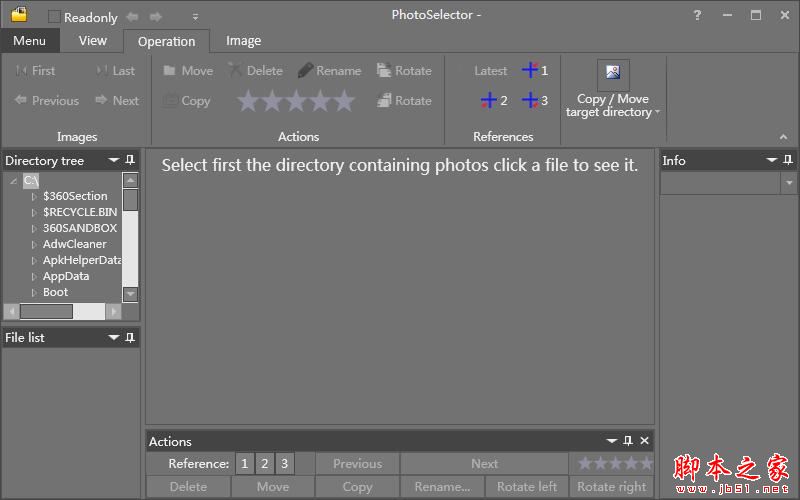
Task: Click the Reference 3 crosshair icon in ribbon
Action: [x=530, y=100]
